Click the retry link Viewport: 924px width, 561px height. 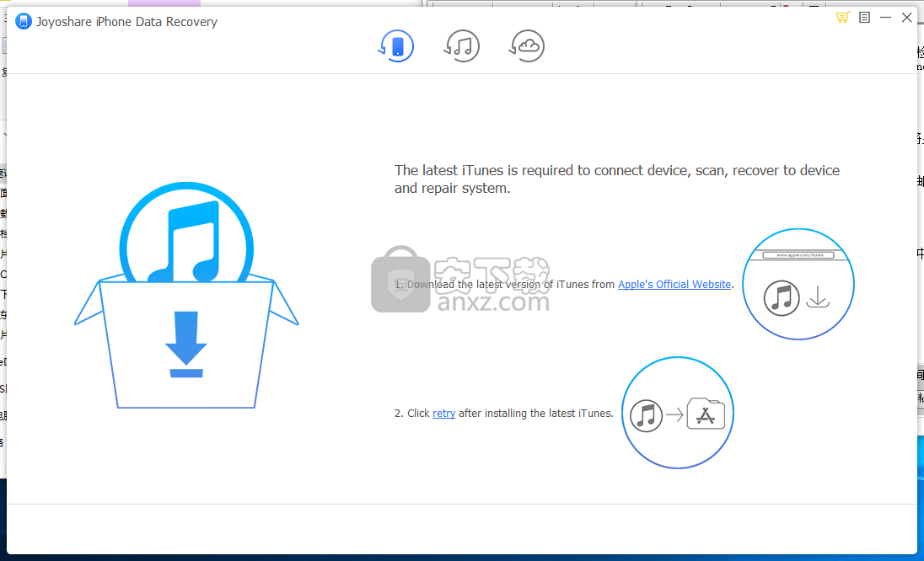pos(443,414)
